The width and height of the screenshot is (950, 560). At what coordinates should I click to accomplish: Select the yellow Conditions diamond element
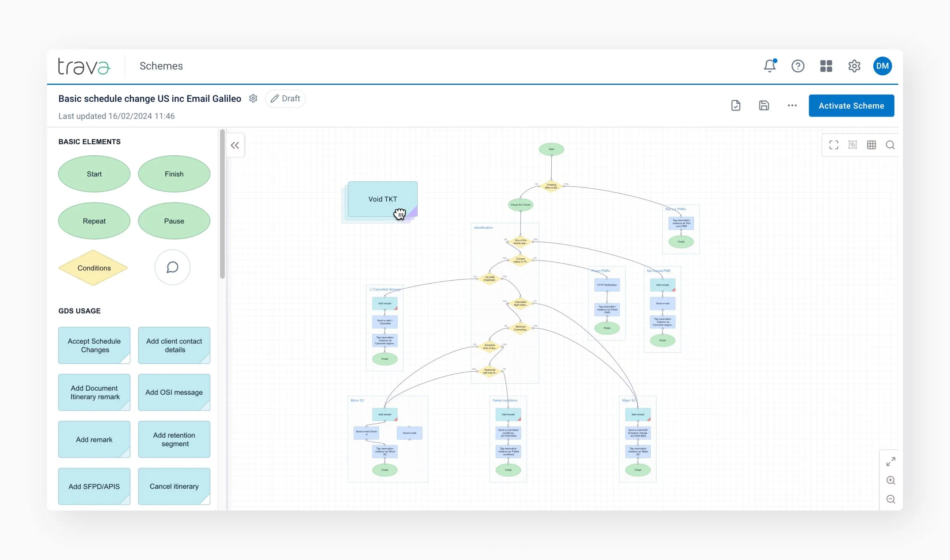click(x=94, y=268)
